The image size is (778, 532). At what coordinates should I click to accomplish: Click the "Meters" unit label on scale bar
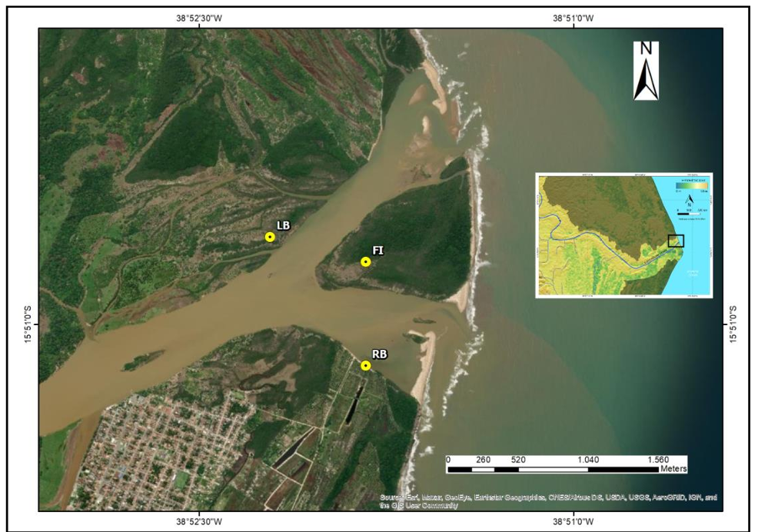pyautogui.click(x=673, y=468)
